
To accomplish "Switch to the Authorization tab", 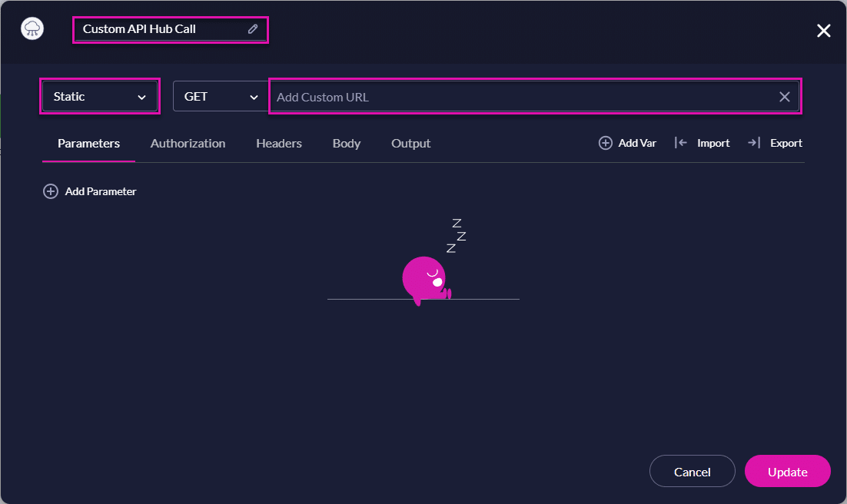I will tap(188, 144).
